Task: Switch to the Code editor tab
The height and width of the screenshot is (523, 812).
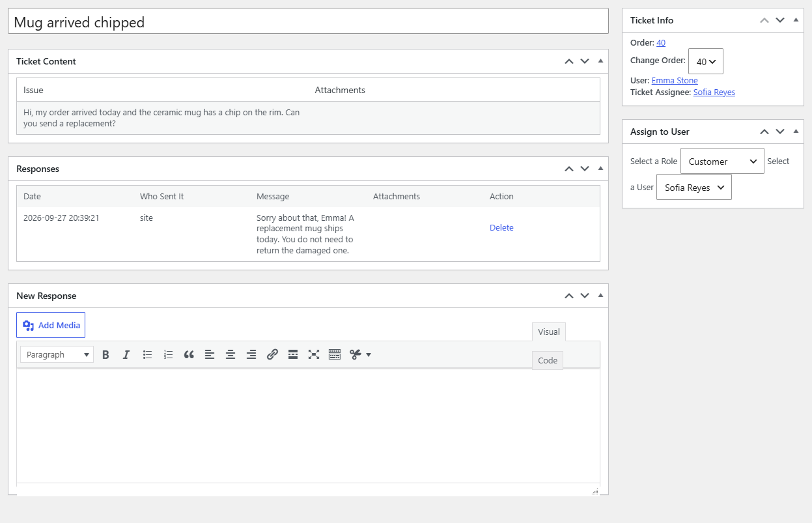Action: tap(548, 360)
